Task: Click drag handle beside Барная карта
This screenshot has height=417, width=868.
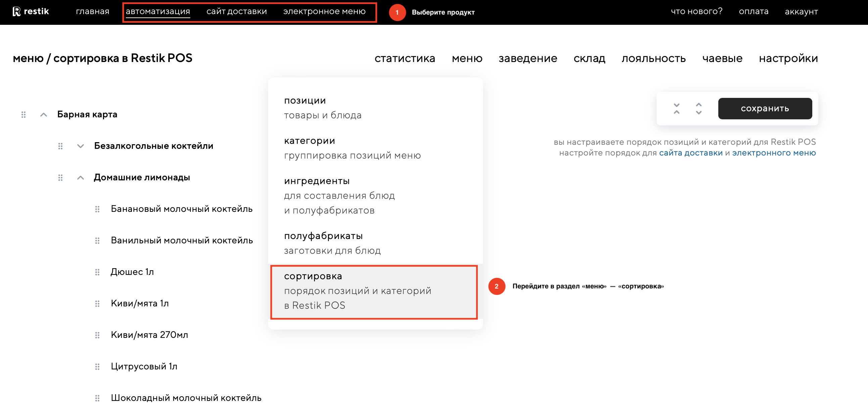Action: 23,115
